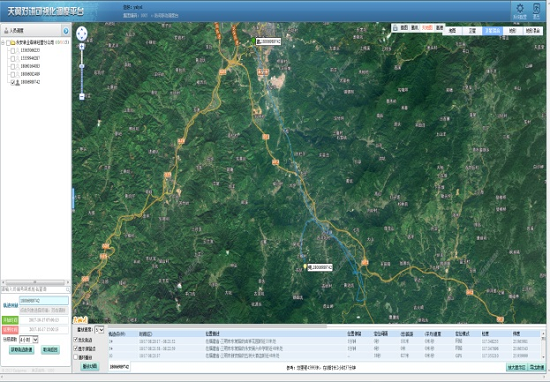The height and width of the screenshot is (382, 550).
Task: Tick the unchecked option below playback speed
Action: click(75, 357)
